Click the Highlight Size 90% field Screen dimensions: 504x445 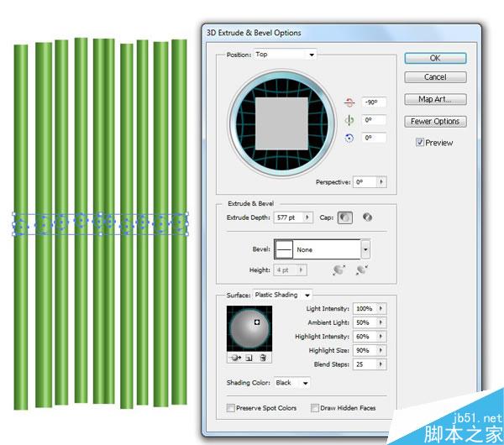[365, 350]
